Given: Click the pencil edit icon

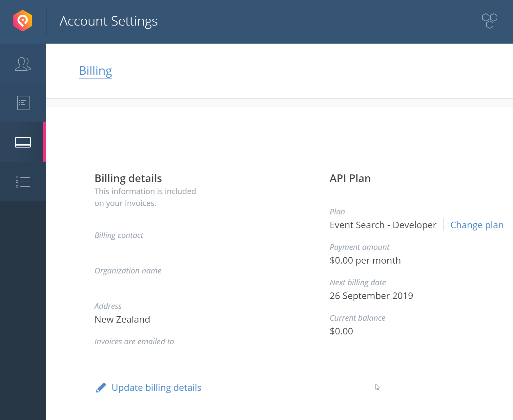Looking at the screenshot, I should [x=101, y=388].
